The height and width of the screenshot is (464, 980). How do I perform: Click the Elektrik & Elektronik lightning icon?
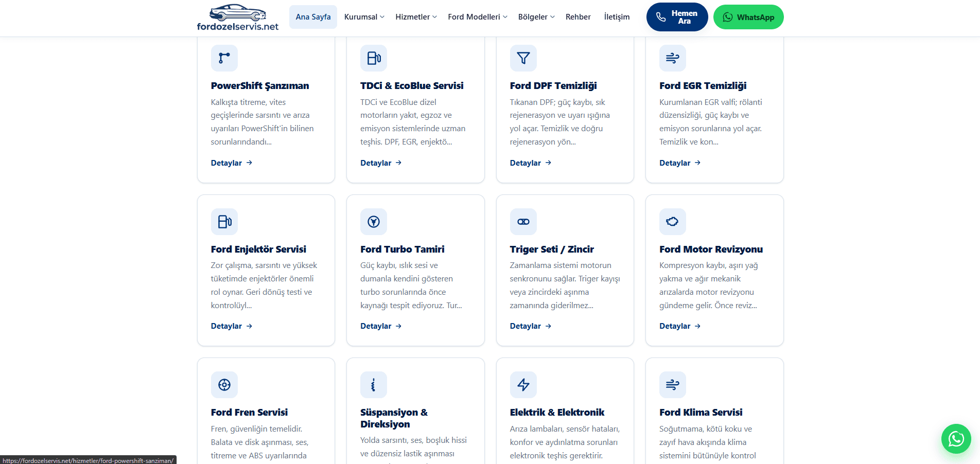pos(523,385)
